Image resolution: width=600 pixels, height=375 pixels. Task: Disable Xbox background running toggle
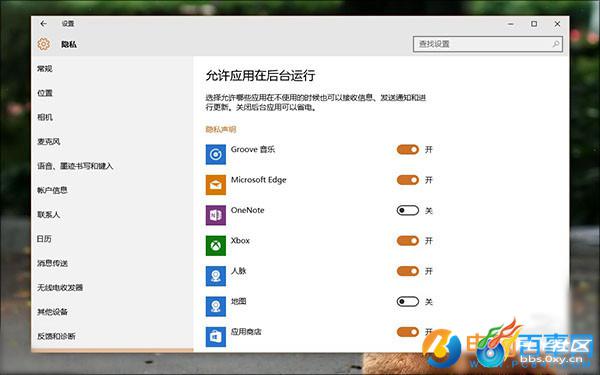408,241
